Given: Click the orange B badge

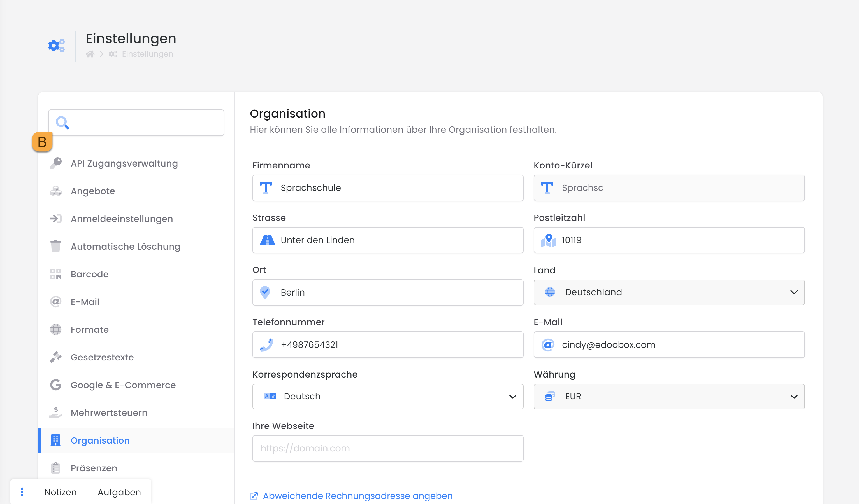Looking at the screenshot, I should pyautogui.click(x=42, y=142).
